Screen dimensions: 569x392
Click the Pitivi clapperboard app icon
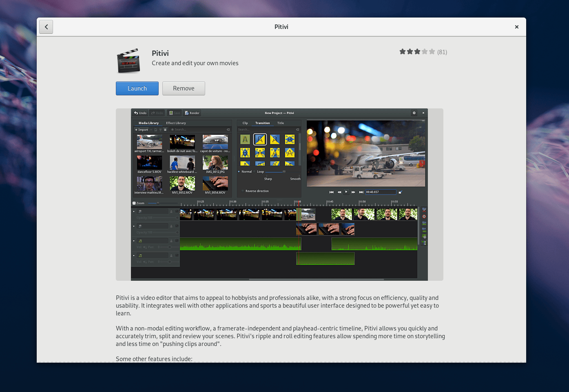coord(128,61)
